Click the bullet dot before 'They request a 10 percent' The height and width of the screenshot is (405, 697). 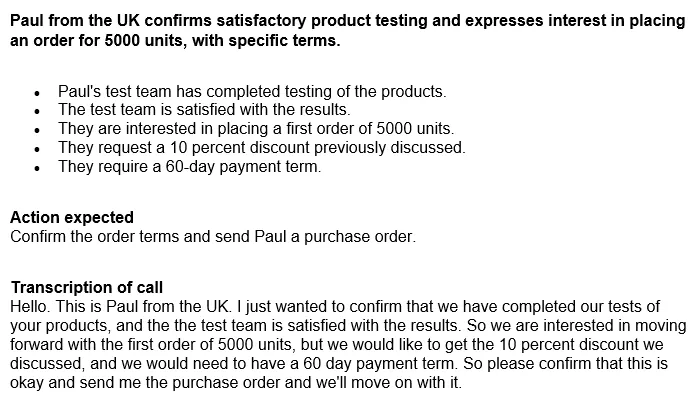coord(37,150)
